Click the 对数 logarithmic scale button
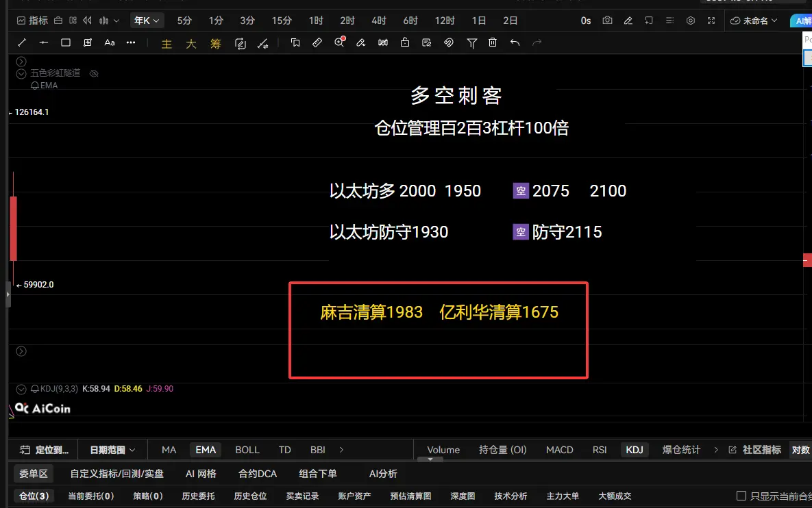This screenshot has height=508, width=812. coord(800,450)
